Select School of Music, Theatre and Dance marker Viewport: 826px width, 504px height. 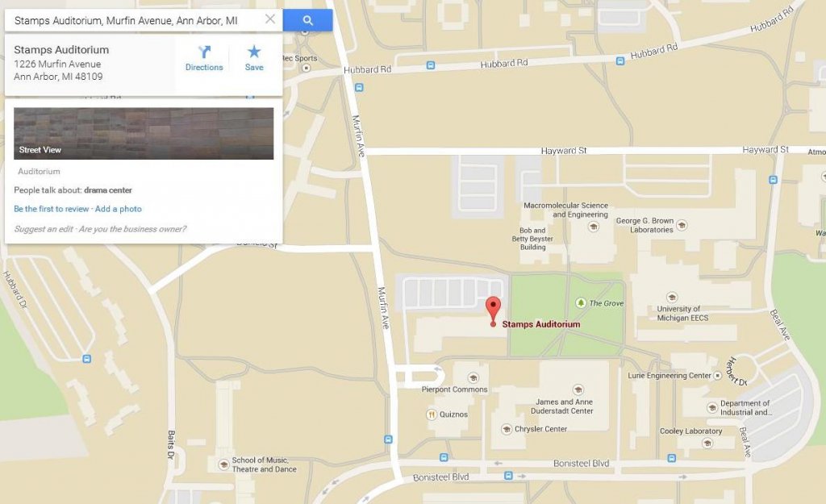(224, 464)
